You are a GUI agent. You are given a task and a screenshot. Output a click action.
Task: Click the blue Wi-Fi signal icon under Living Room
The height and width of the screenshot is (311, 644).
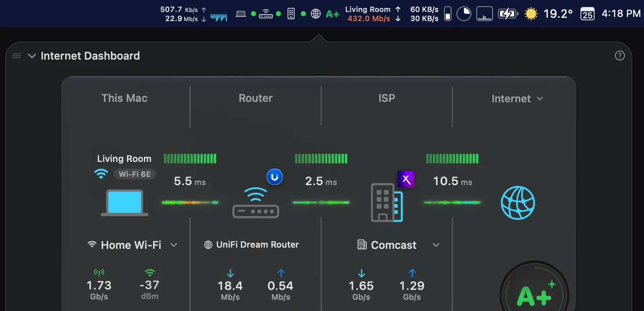point(101,174)
